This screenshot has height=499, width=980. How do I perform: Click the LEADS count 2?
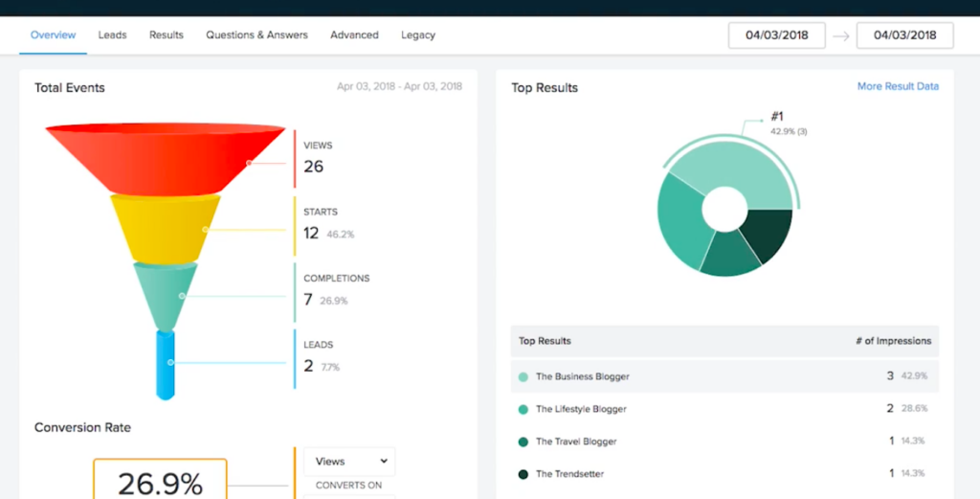click(308, 366)
